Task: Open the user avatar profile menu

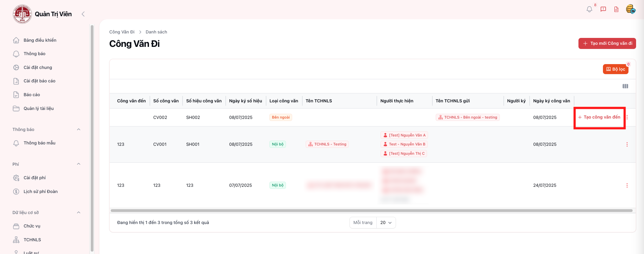Action: tap(631, 9)
